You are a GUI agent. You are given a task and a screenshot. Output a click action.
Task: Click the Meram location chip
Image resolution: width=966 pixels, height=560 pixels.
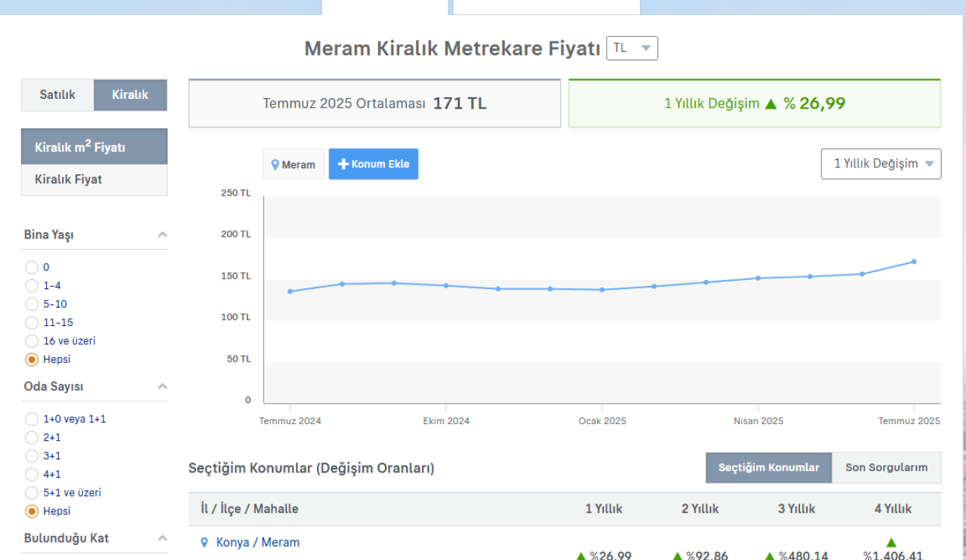pos(294,164)
